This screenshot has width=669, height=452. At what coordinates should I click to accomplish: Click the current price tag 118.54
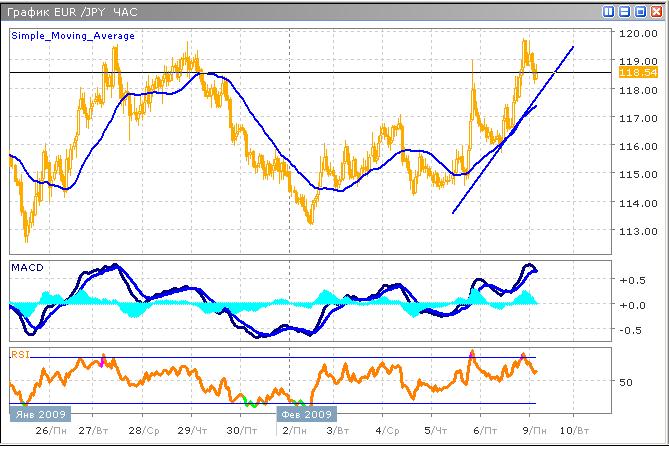click(637, 73)
